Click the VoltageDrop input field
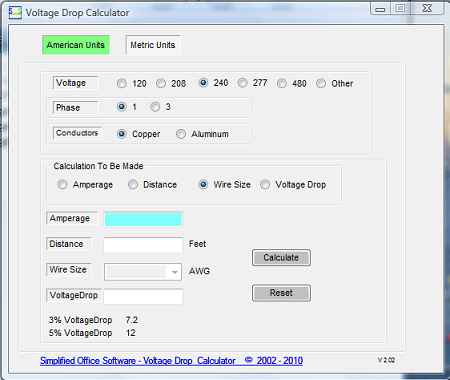This screenshot has width=450, height=380. [143, 297]
